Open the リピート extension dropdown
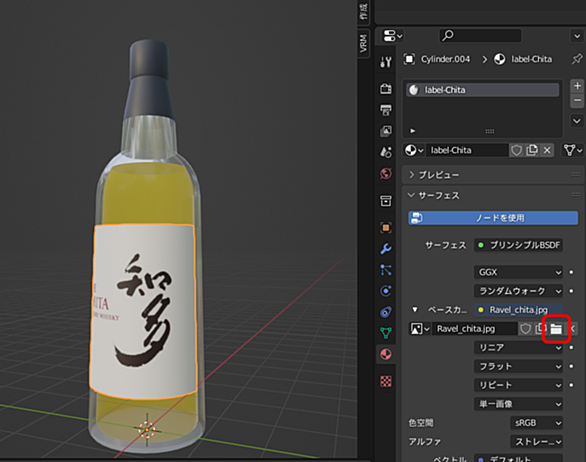586x462 pixels. tap(518, 385)
